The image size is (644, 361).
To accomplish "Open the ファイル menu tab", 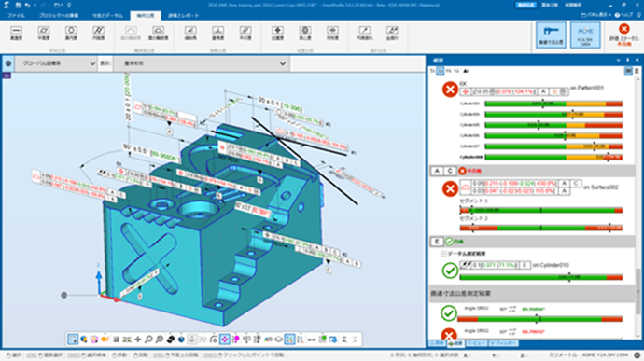I will click(x=16, y=15).
